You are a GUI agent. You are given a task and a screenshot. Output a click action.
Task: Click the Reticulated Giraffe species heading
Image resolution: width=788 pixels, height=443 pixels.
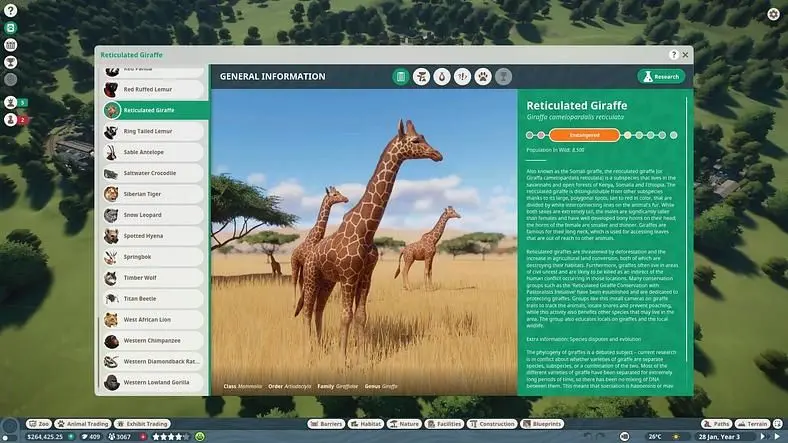coord(576,105)
